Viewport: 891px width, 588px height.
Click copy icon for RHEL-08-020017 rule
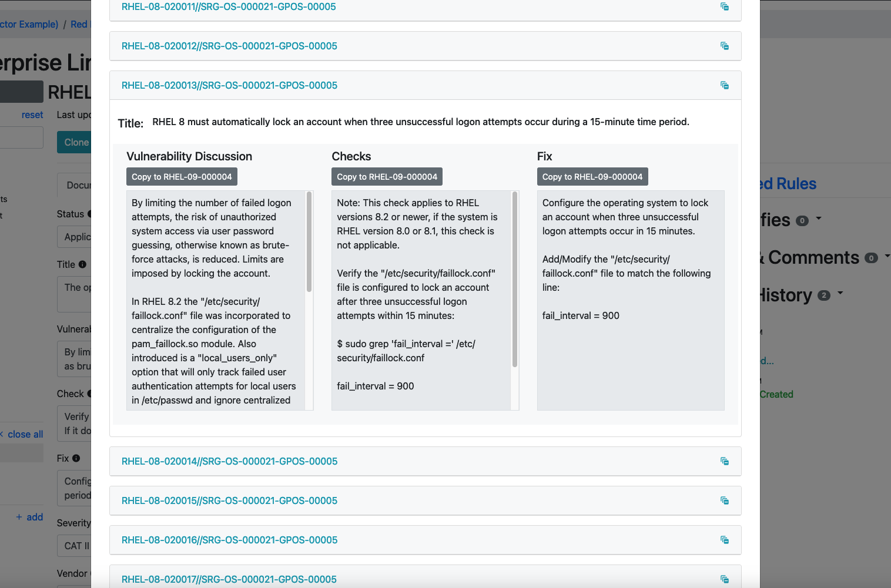coord(724,579)
